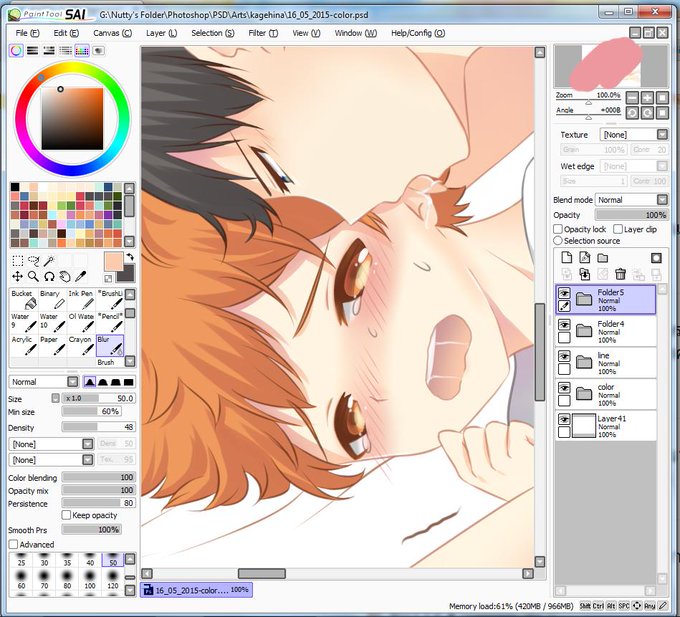Viewport: 680px width, 617px height.
Task: Adjust the Density slider
Action: point(98,427)
